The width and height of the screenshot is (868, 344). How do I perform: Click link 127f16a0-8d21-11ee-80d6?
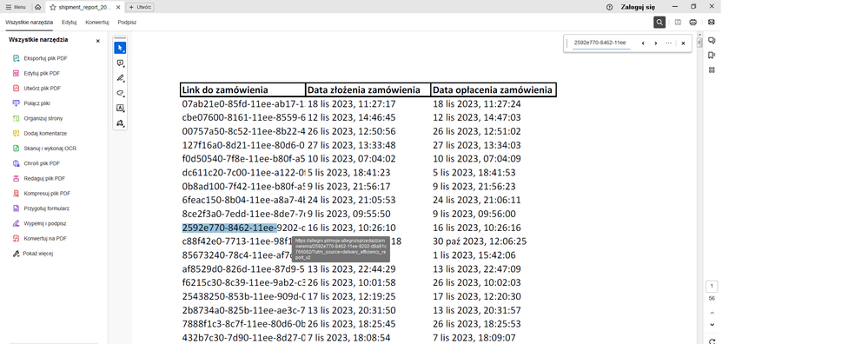click(x=243, y=145)
